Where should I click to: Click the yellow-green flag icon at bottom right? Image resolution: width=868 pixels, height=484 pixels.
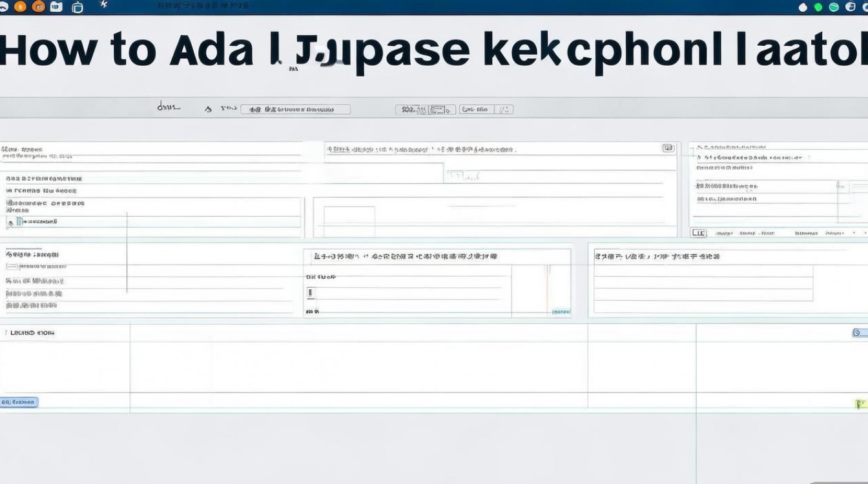(x=860, y=404)
